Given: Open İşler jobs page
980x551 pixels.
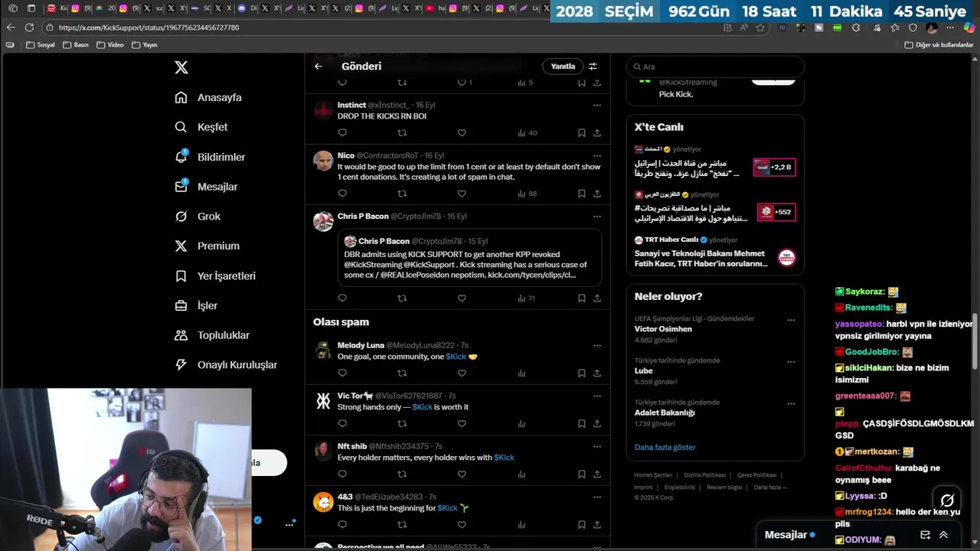Looking at the screenshot, I should click(196, 305).
